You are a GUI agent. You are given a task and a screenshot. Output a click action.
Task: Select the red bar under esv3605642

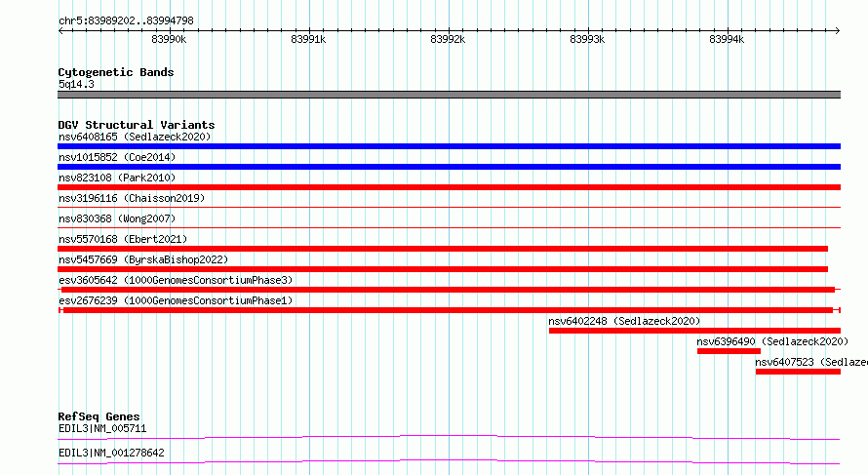point(448,290)
